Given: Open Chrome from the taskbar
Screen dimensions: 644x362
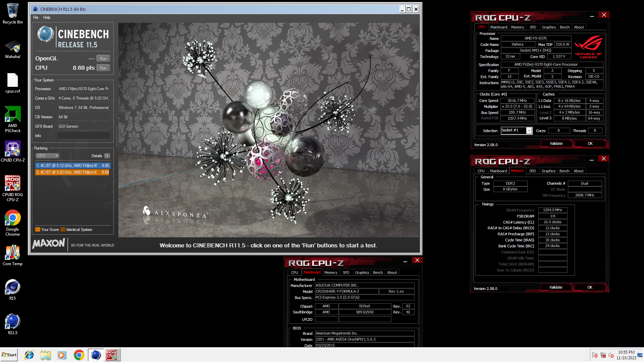Looking at the screenshot, I should click(79, 355).
